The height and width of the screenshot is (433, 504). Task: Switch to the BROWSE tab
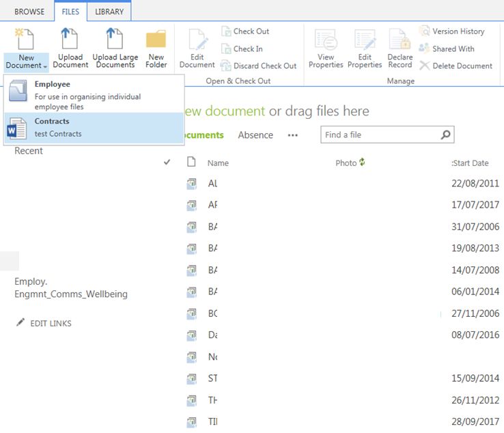(x=29, y=12)
